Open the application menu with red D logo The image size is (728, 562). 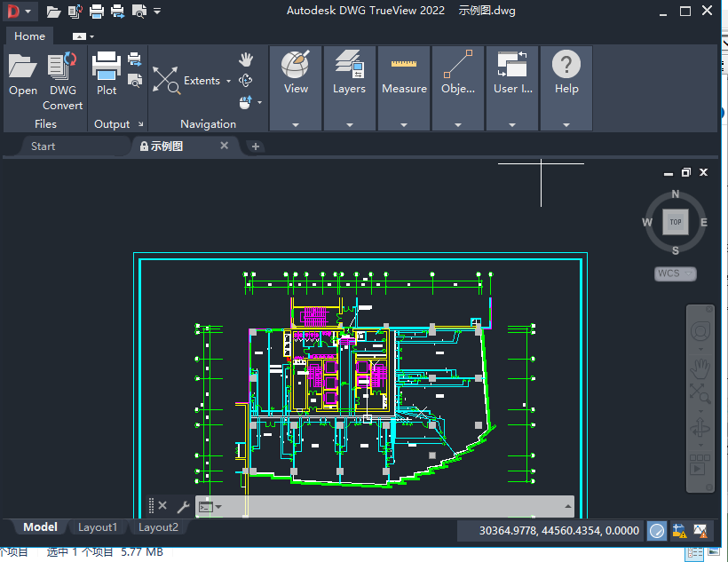coord(18,11)
